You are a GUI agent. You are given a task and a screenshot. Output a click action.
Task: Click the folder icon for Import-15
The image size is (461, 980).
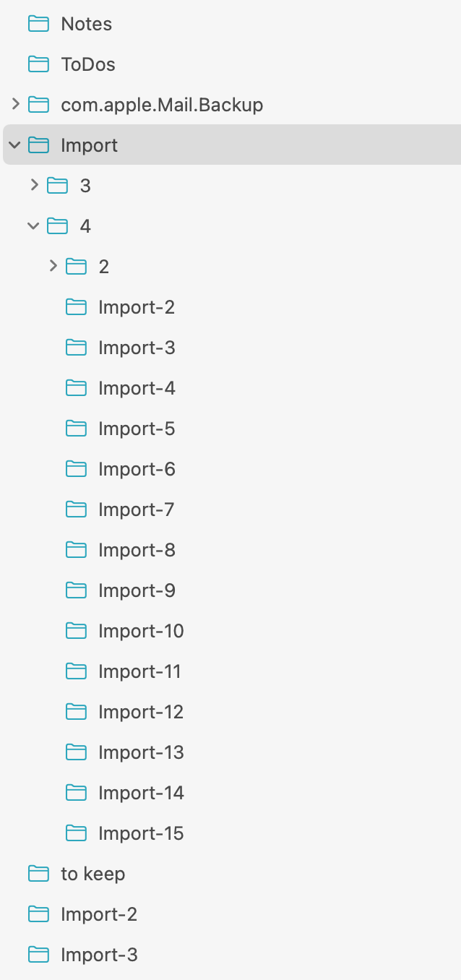pos(75,833)
